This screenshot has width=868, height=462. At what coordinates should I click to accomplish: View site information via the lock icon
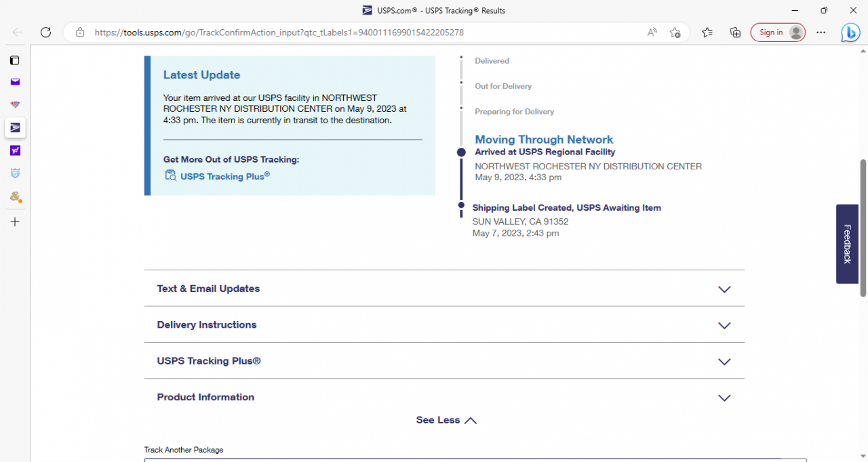click(80, 32)
